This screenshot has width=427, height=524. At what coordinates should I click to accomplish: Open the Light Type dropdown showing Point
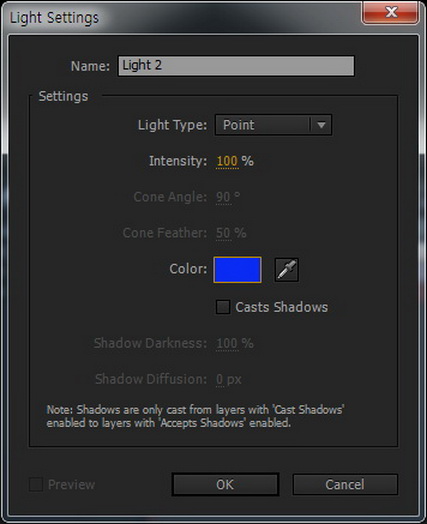point(273,125)
